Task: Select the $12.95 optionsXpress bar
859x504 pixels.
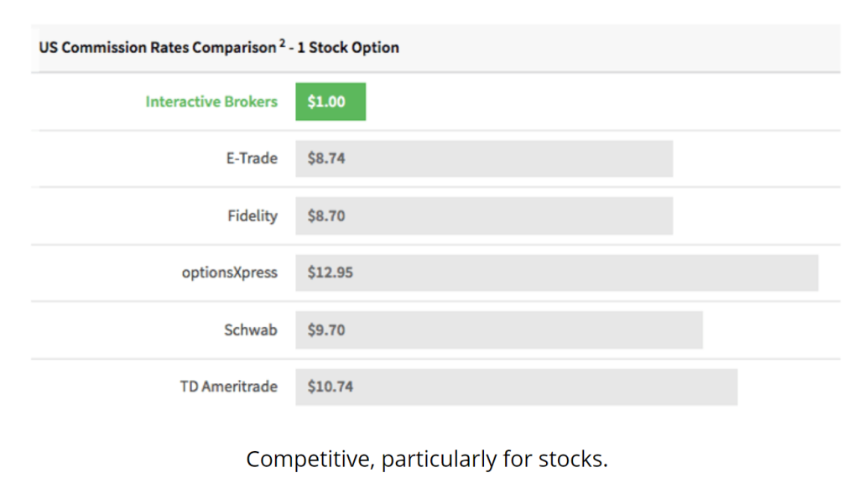Action: pyautogui.click(x=557, y=273)
